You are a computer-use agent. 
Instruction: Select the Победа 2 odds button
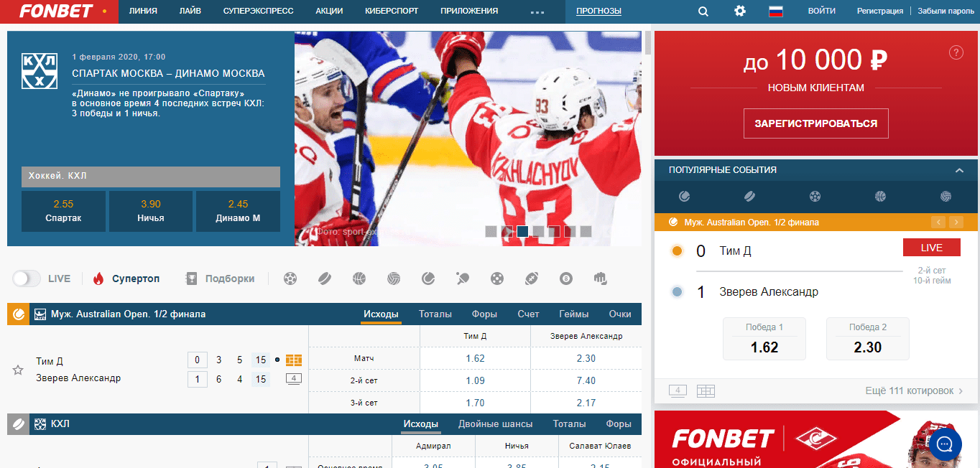[868, 339]
